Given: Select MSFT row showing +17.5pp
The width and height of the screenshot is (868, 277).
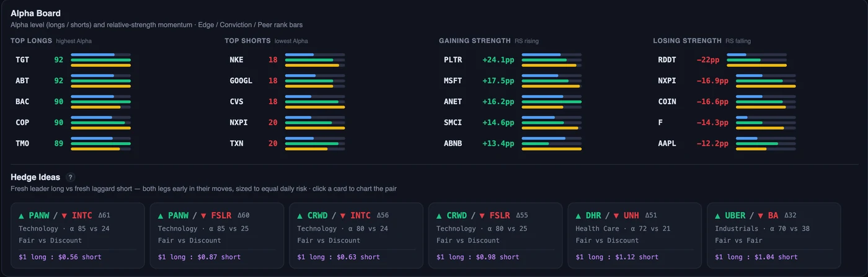Looking at the screenshot, I should (513, 81).
